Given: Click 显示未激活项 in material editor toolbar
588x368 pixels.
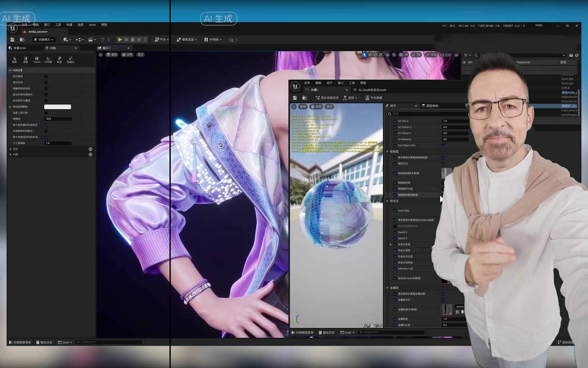Looking at the screenshot, I should pyautogui.click(x=327, y=98).
